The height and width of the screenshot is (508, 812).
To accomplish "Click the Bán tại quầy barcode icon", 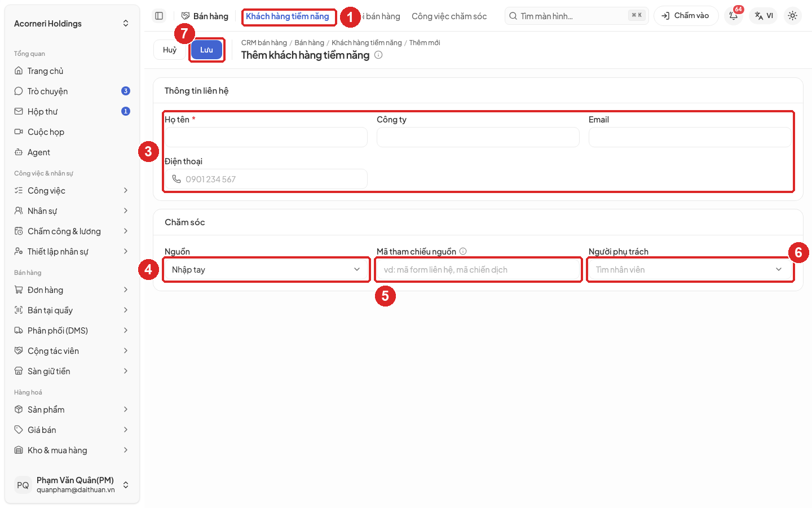I will (x=19, y=310).
